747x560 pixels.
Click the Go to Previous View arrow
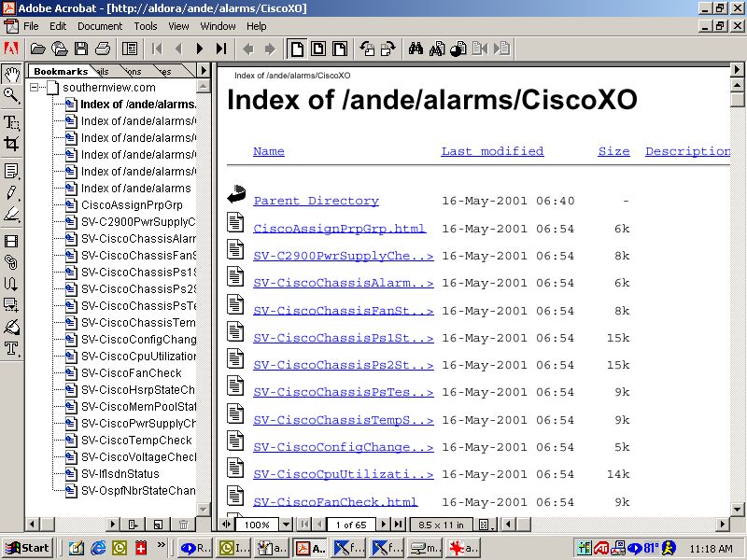[x=248, y=49]
